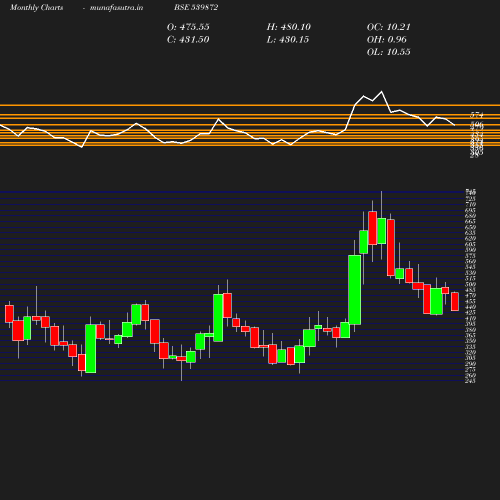Screen dimensions: 500x500
Task: Click the '425' price axis label
Action: 470,313
